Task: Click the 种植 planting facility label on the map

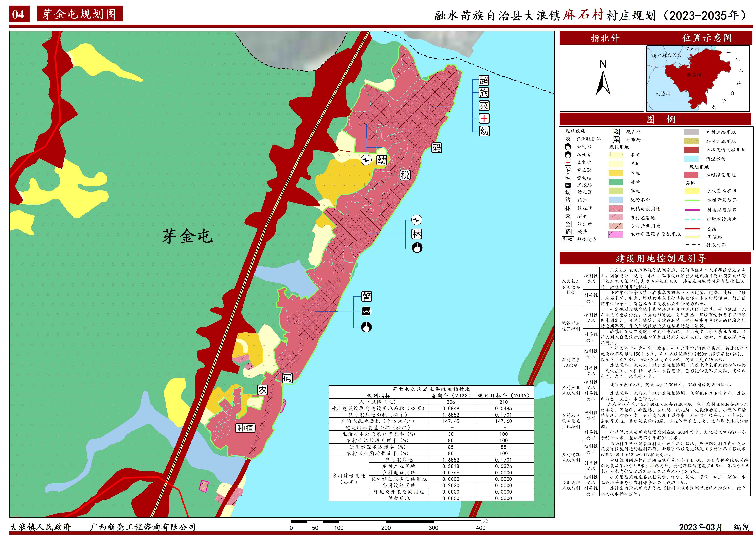Action: 245,428
